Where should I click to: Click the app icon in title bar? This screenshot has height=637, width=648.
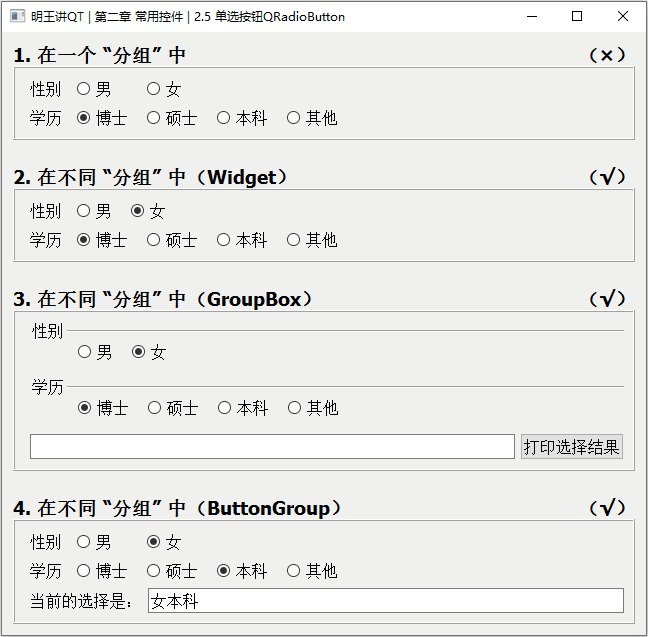15,16
